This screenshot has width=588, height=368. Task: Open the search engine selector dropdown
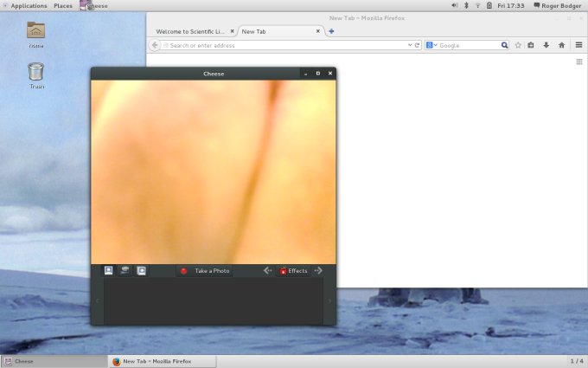pyautogui.click(x=432, y=45)
